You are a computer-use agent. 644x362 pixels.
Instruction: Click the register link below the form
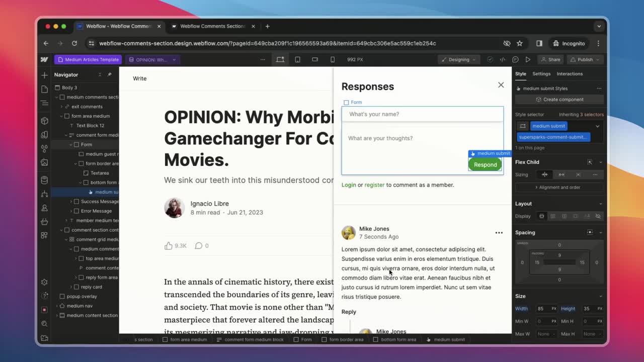click(375, 185)
